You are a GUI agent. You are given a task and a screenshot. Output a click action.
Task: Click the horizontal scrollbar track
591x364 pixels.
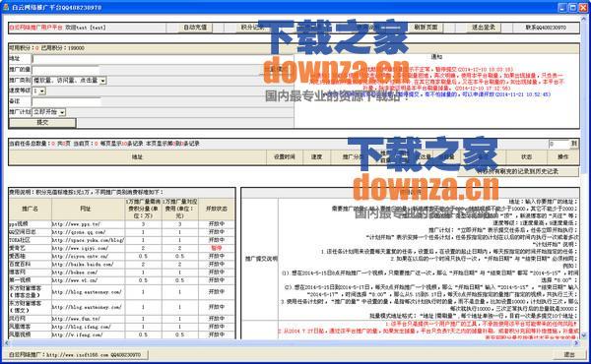(292, 343)
